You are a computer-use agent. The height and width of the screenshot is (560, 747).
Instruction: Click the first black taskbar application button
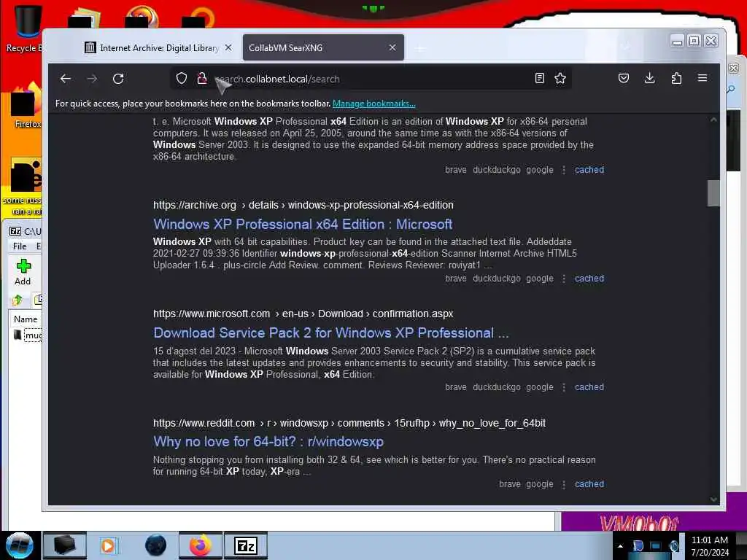[65, 545]
